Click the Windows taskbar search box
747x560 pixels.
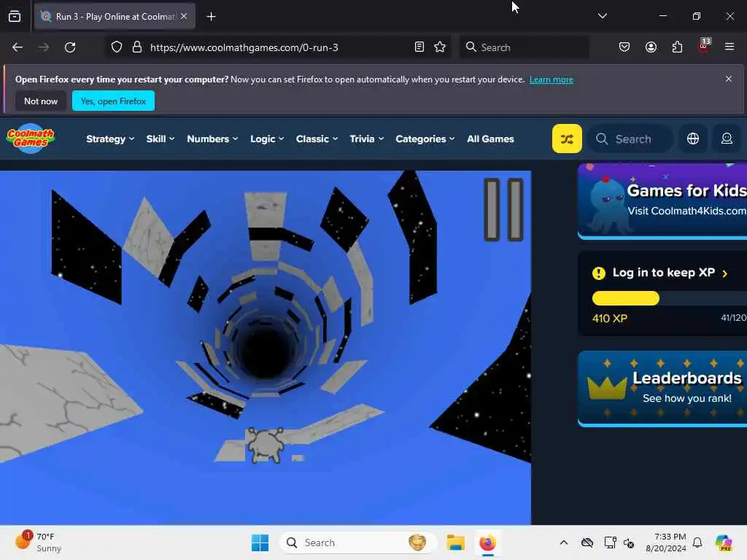coord(357,542)
